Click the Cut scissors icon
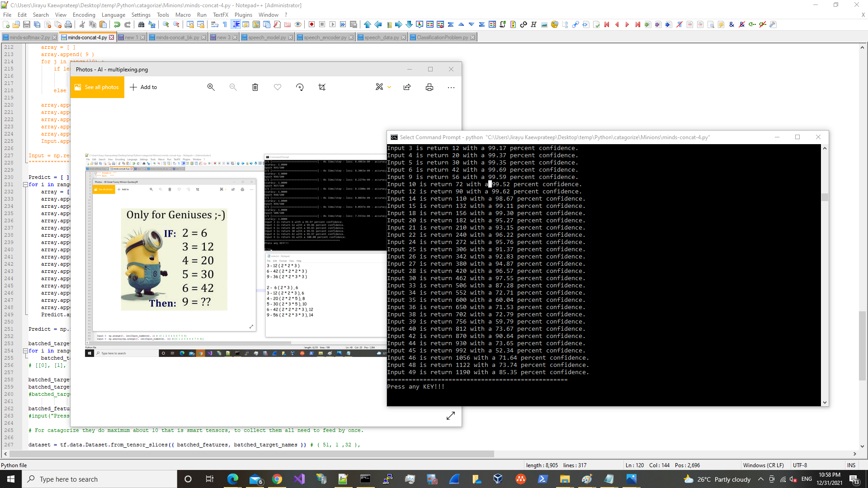Image resolution: width=868 pixels, height=488 pixels. coord(82,24)
